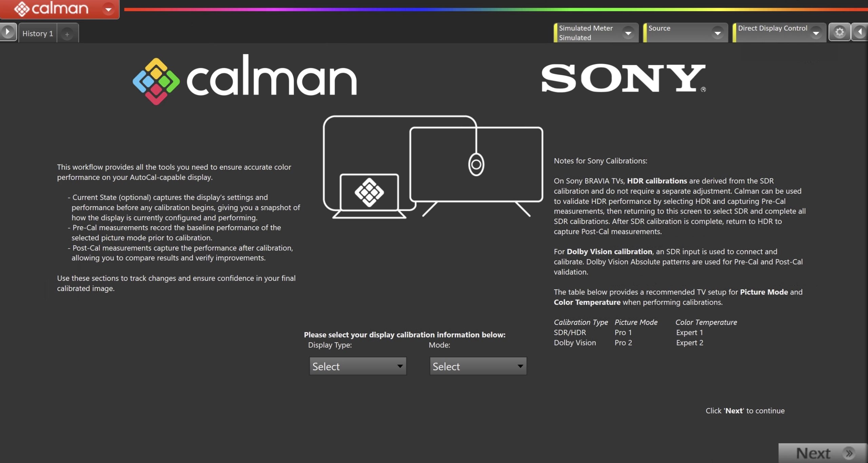Click the double chevron on Next button
This screenshot has width=868, height=463.
point(849,453)
